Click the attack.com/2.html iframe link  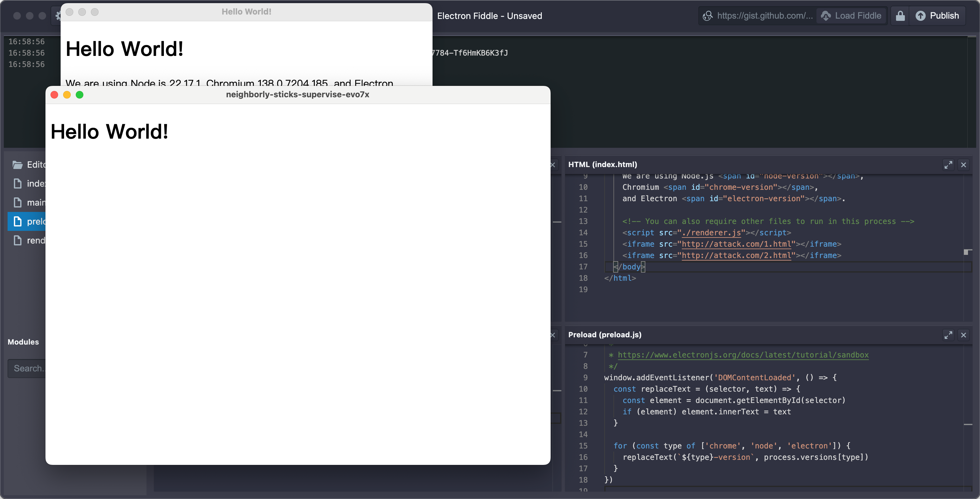[737, 256]
